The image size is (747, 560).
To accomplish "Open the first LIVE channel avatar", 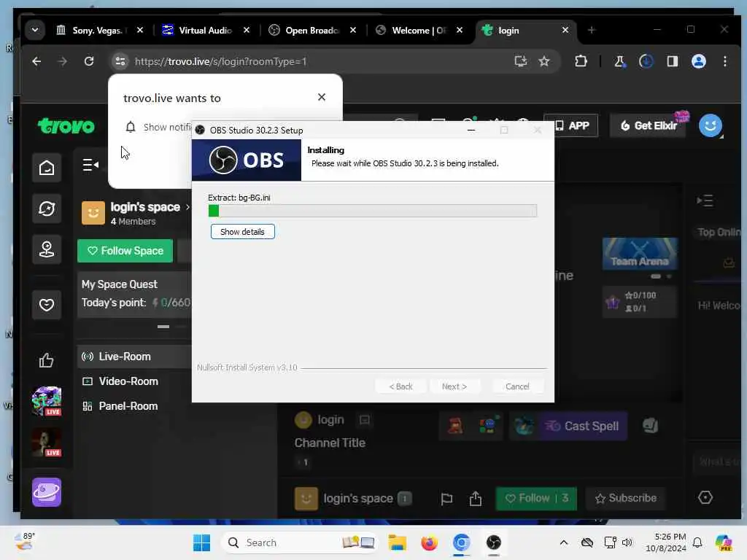I will coord(46,401).
